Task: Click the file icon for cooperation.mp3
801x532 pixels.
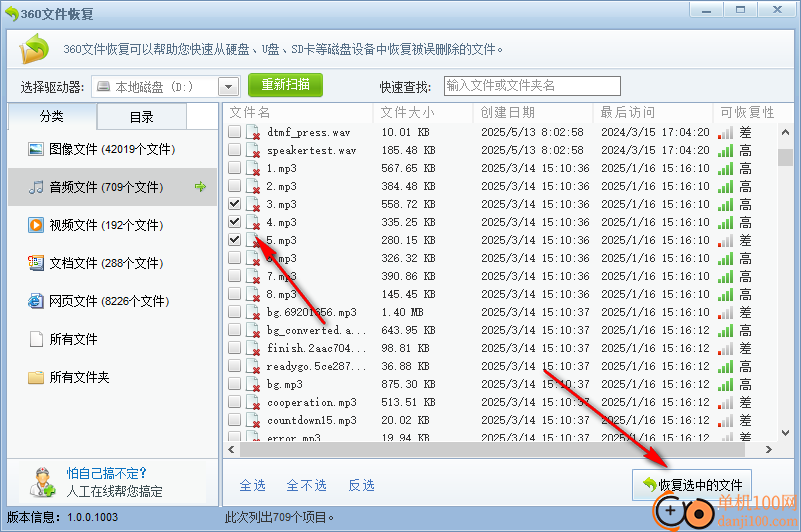Action: (253, 402)
